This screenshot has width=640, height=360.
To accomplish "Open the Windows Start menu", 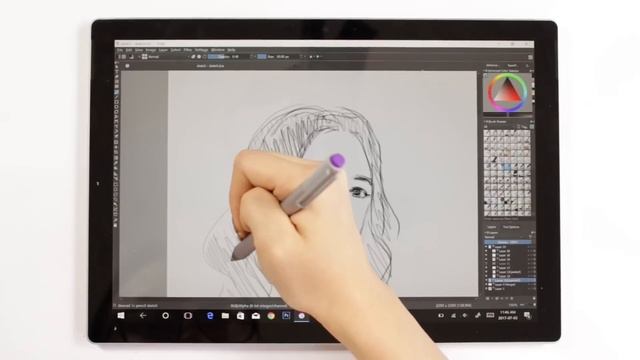I will point(121,316).
